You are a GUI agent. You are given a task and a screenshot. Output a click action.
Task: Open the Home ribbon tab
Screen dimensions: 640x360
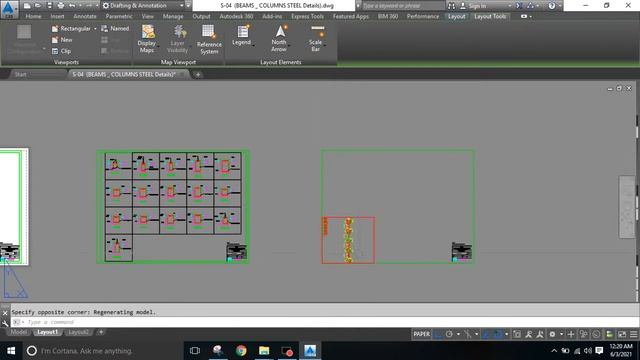click(x=33, y=16)
